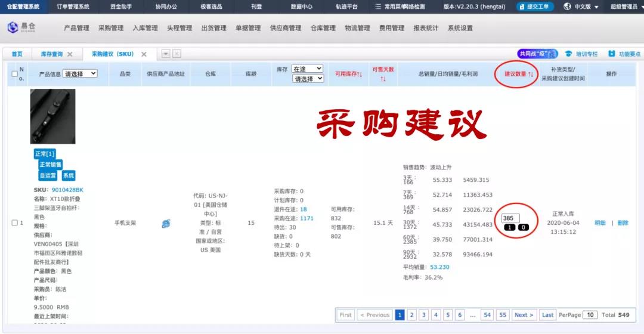Screen dimensions: 644x334
Task: Open the 库存 在途 dropdown
Action: (308, 69)
